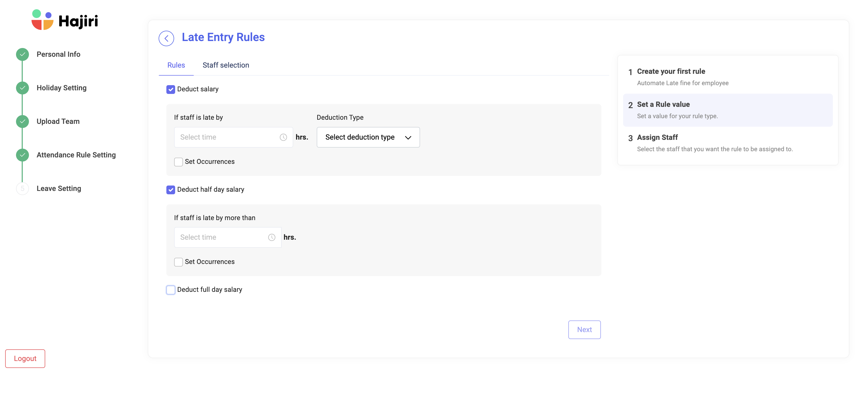Click 'Automate Late fine for employee' text

pyautogui.click(x=683, y=83)
